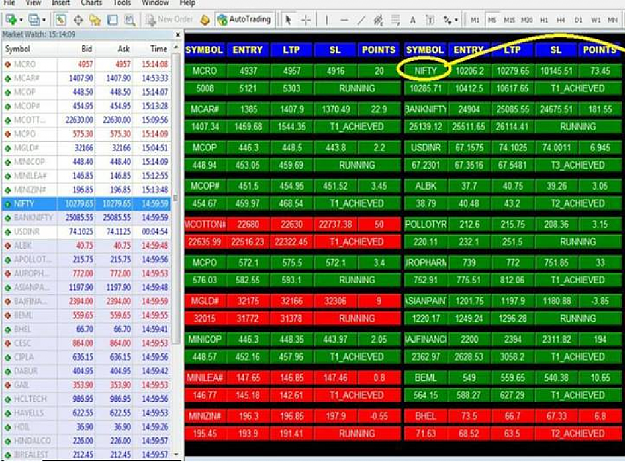Click the Navigator star-folder icon

coord(95,20)
